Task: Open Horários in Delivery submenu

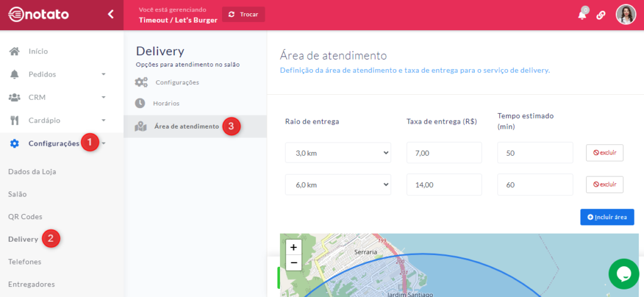Action: pos(167,103)
